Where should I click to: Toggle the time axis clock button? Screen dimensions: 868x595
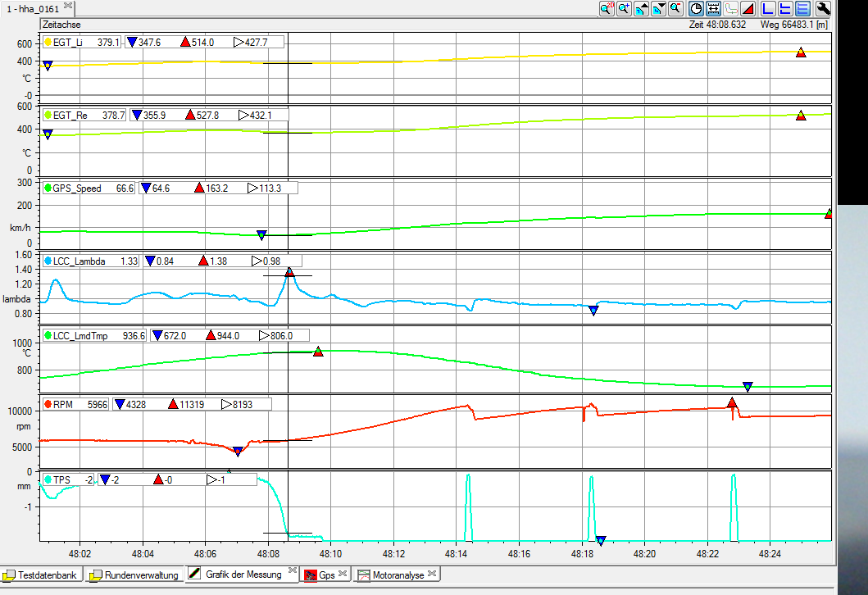click(x=696, y=9)
